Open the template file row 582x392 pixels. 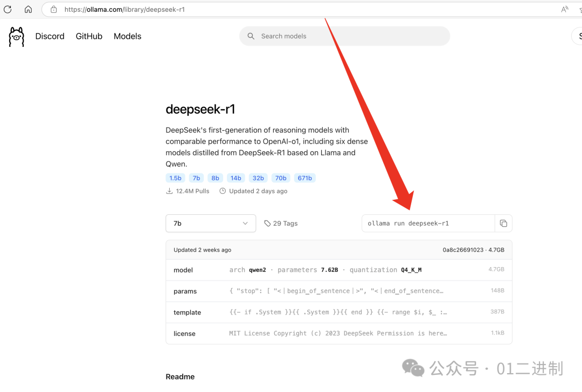tap(339, 312)
